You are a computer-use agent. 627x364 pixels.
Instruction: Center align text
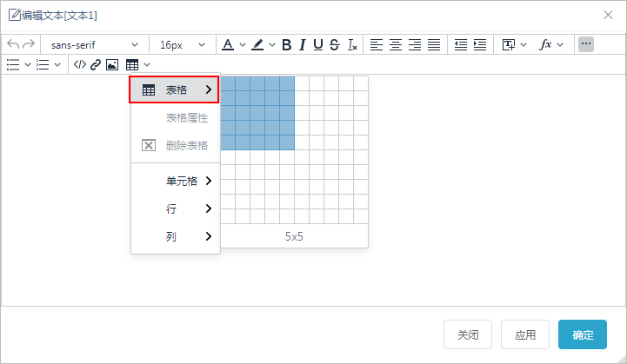(x=396, y=44)
